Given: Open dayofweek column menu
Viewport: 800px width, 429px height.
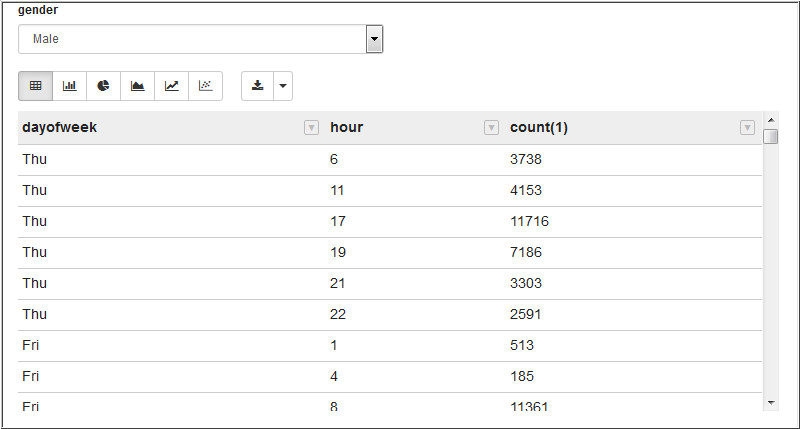Looking at the screenshot, I should click(311, 128).
